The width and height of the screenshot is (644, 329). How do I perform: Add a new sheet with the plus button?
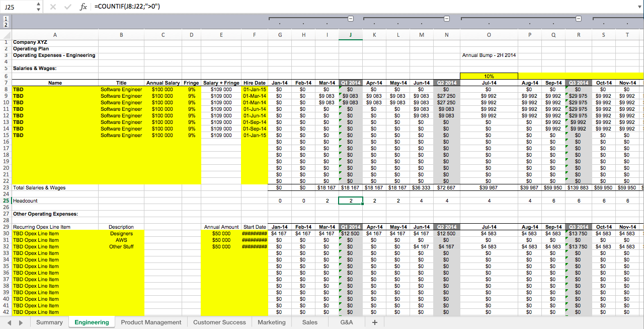click(374, 322)
